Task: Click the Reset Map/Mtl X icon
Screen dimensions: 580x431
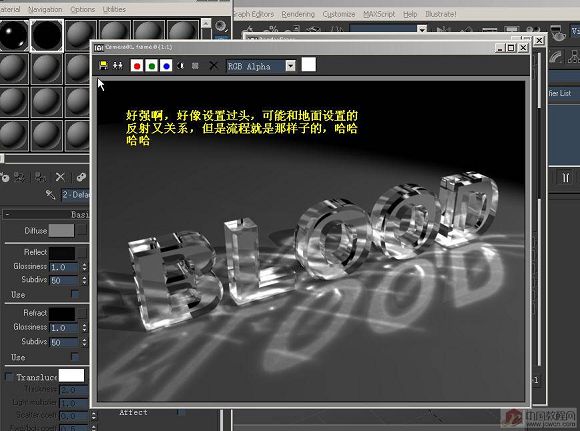Action: (x=60, y=177)
